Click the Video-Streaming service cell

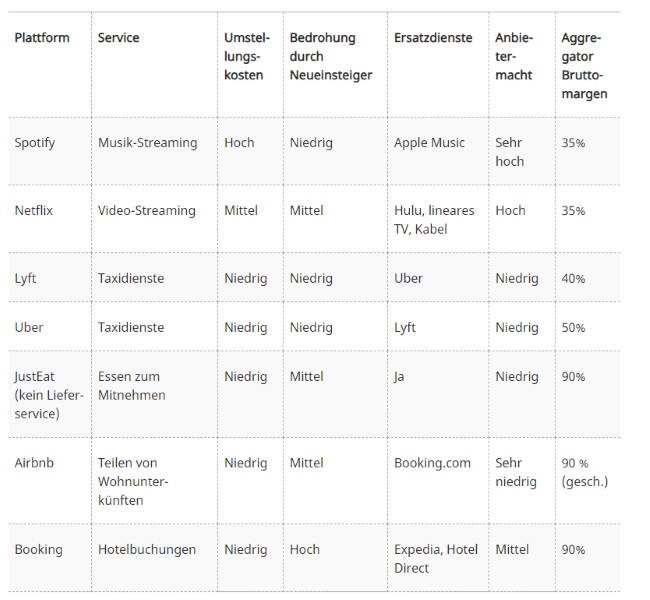pos(144,211)
